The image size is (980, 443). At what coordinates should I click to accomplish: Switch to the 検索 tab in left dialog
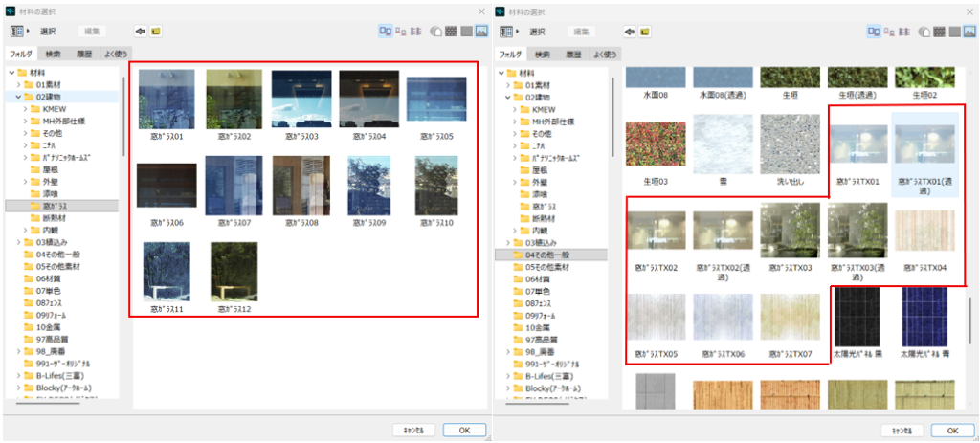coord(53,54)
